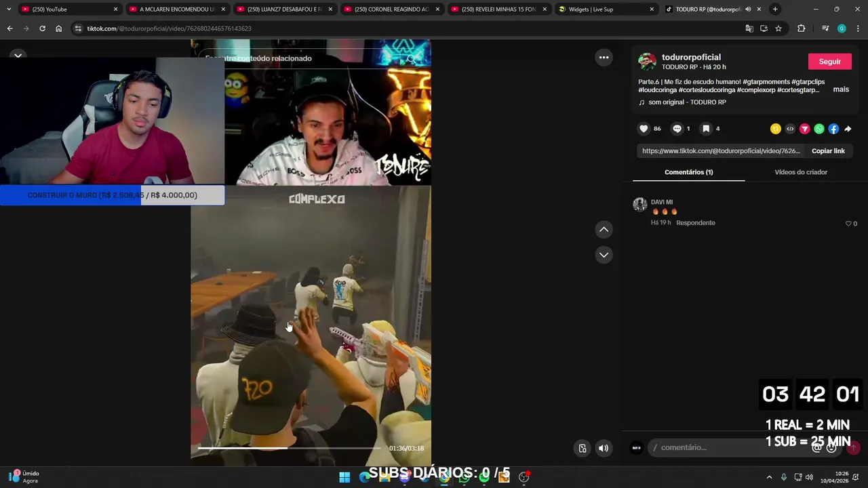Switch to Comentários (1) tab
Image resolution: width=868 pixels, height=488 pixels.
(x=688, y=172)
